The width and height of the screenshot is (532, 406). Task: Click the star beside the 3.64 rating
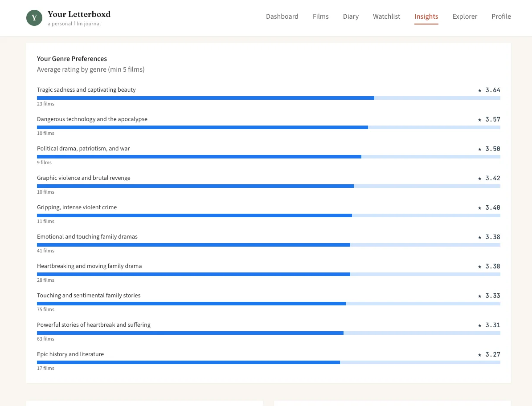pos(480,90)
